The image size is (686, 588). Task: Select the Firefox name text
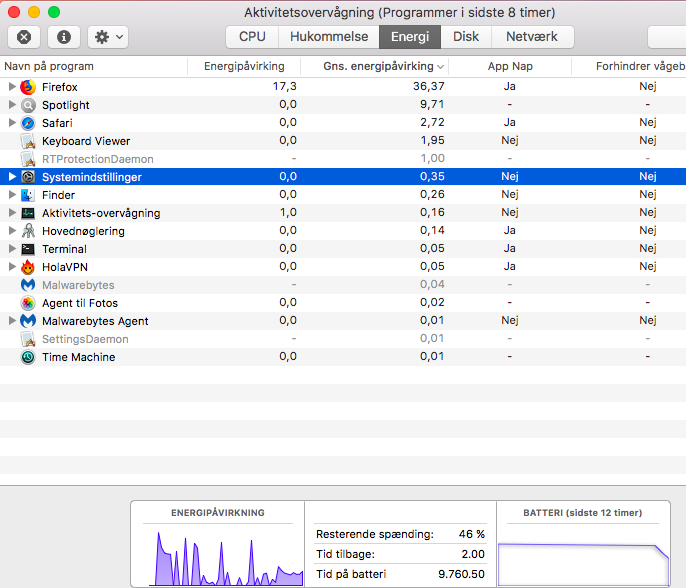[60, 87]
